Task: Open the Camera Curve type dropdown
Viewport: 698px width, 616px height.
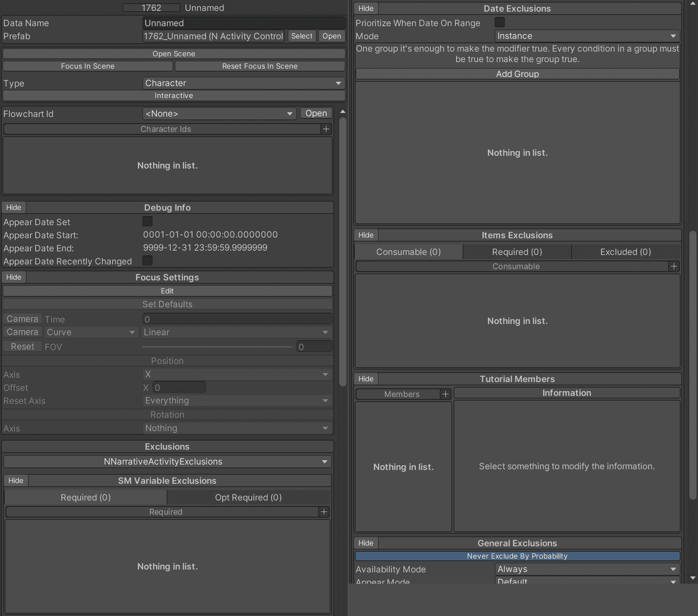Action: coord(91,332)
